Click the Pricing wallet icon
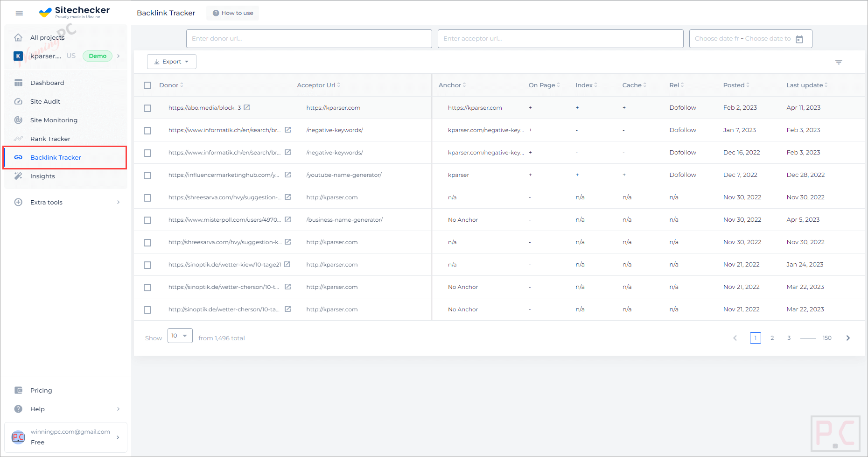 [18, 390]
